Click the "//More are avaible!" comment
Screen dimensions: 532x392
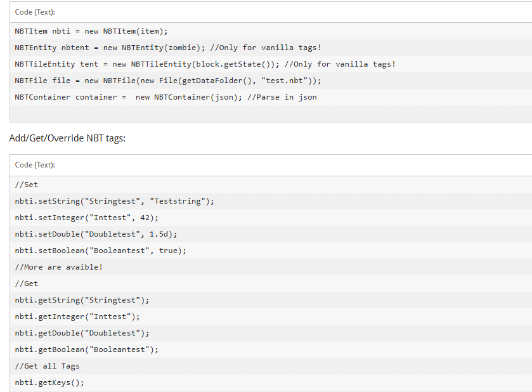pos(58,267)
